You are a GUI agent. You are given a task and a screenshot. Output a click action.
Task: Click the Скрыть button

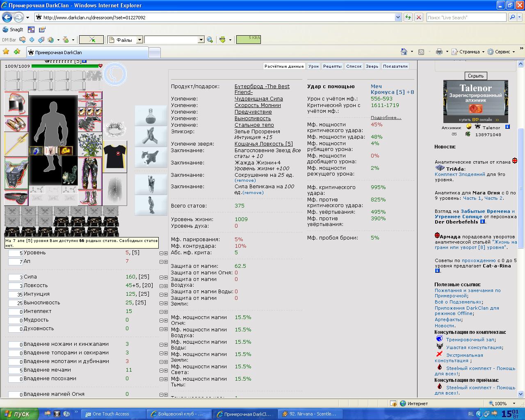(475, 76)
